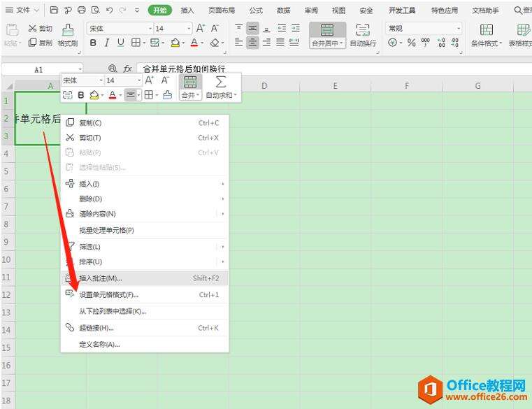Toggle italic formatting in the ribbon
Screen dimensions: 532x409
click(x=106, y=43)
